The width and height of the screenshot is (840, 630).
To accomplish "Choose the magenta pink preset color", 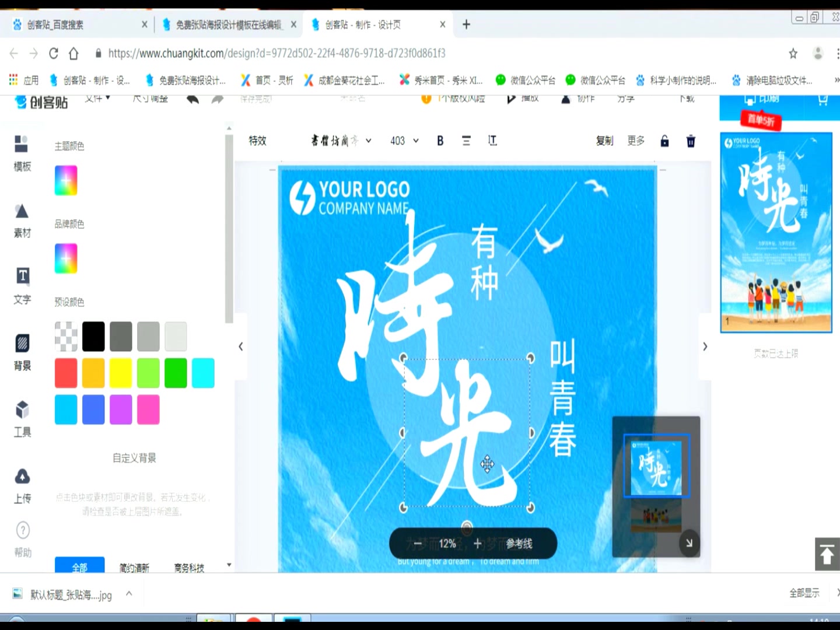I will point(148,409).
